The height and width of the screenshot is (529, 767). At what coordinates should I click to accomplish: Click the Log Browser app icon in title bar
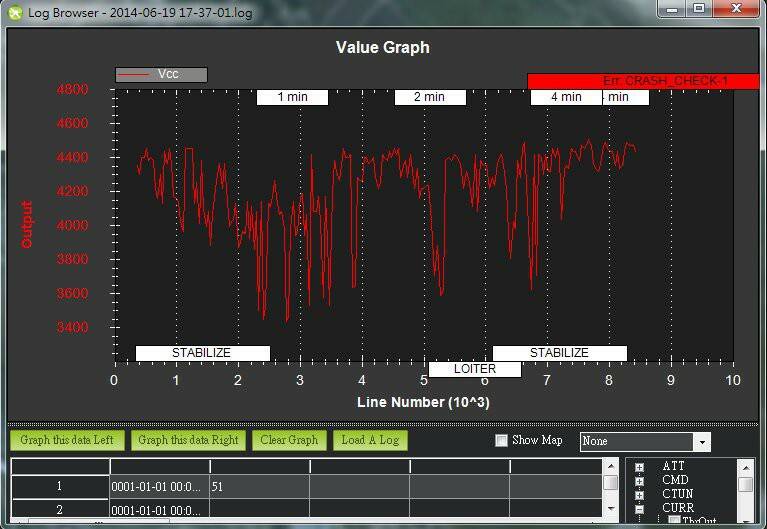(x=14, y=10)
